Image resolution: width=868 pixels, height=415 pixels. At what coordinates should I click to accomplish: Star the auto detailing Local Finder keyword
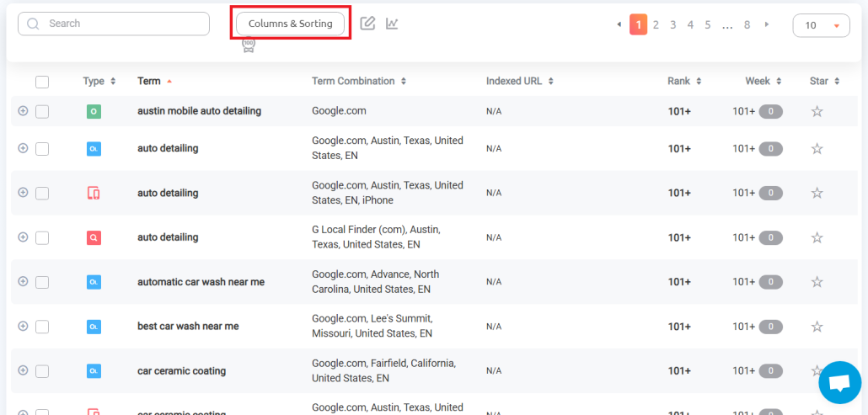pyautogui.click(x=817, y=237)
